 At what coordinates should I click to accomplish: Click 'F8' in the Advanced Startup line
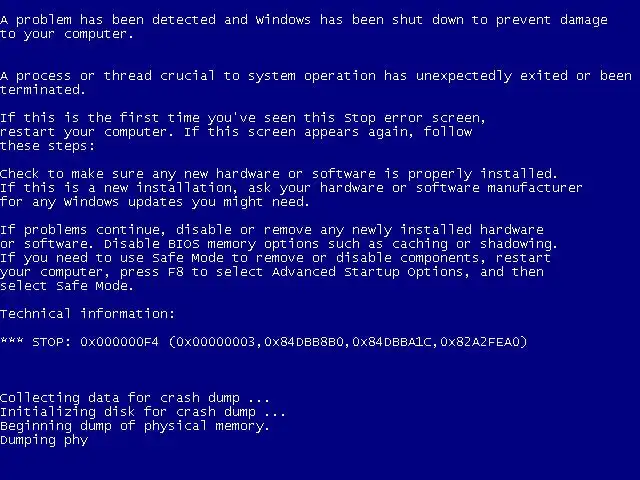(x=176, y=272)
